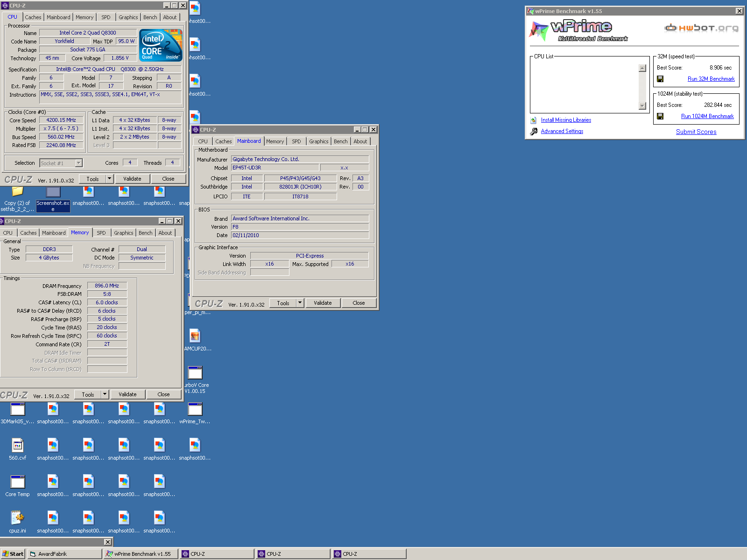Screen dimensions: 747x560
Task: Click the Intel Core 2 Quad inside logo
Action: click(161, 45)
